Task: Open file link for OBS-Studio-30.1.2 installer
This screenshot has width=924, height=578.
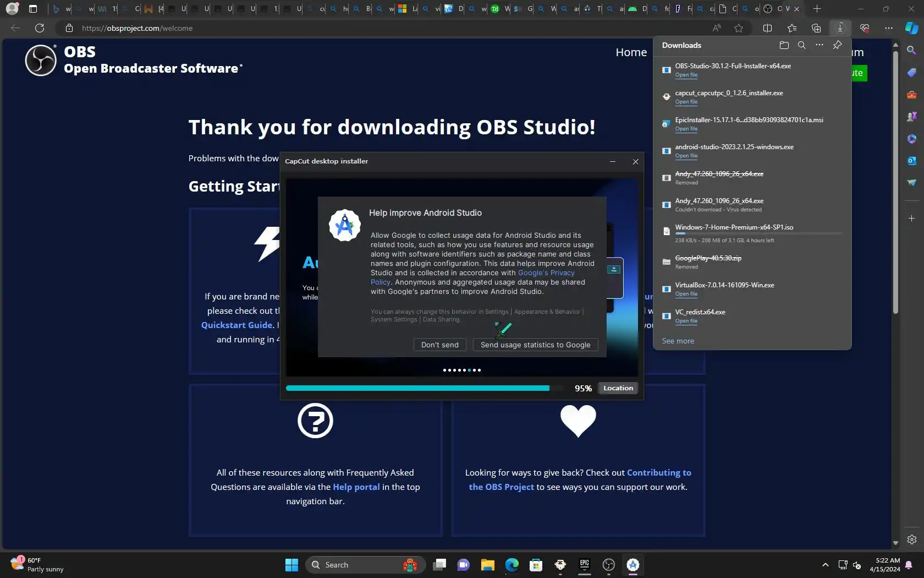Action: (686, 75)
